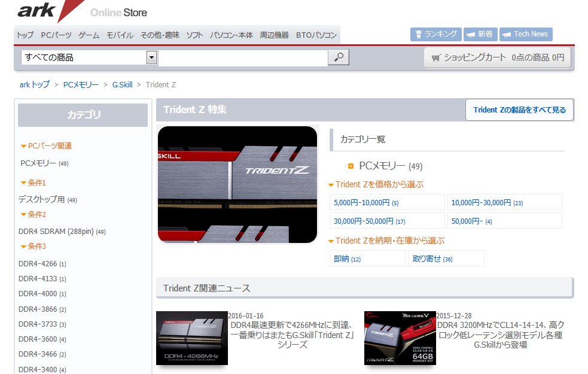Open the トップ menu item
This screenshot has height=374, width=588.
[x=25, y=35]
